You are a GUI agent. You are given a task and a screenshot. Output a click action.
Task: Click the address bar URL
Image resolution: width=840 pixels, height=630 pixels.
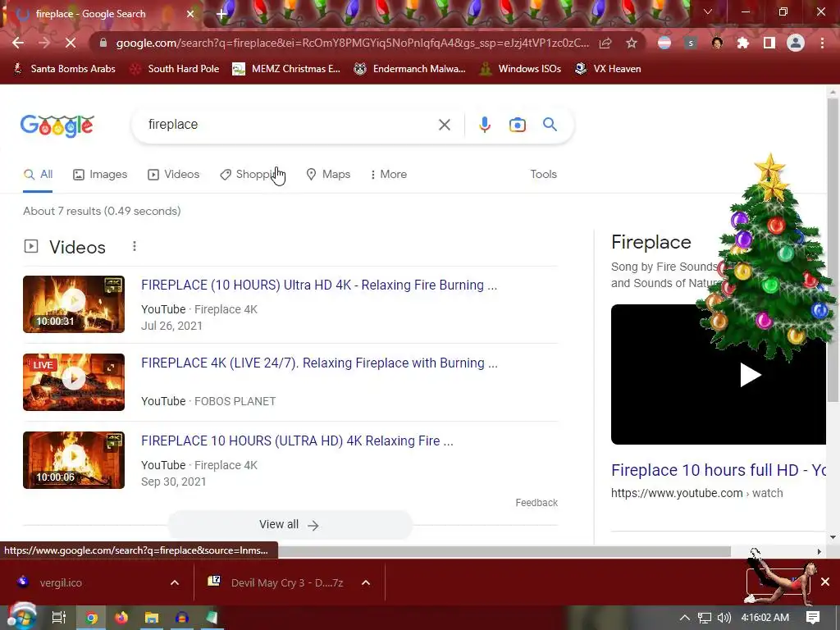(353, 43)
